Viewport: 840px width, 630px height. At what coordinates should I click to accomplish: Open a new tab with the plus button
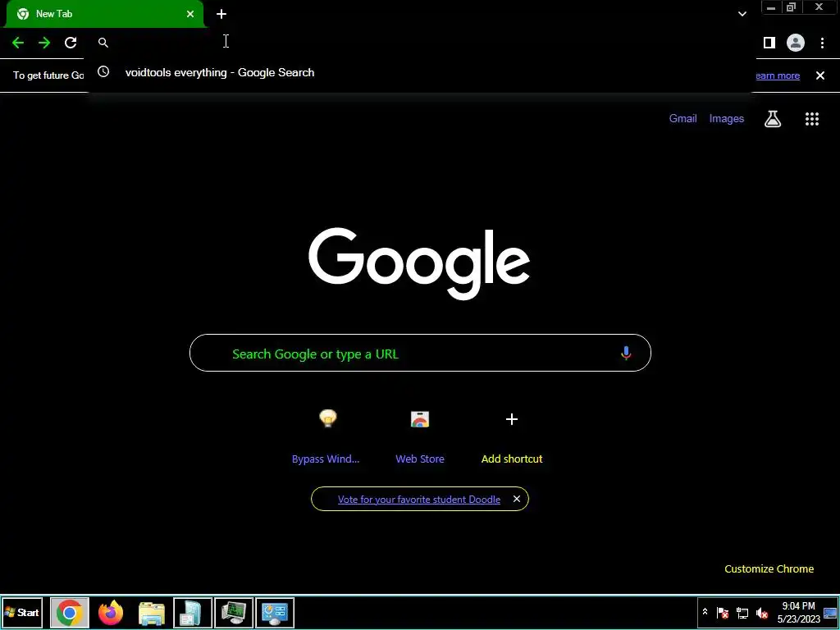(221, 14)
